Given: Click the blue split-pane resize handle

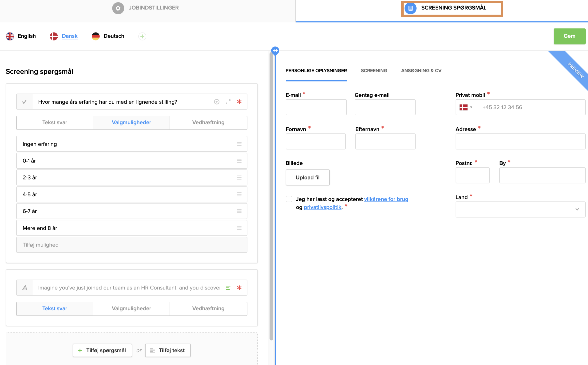Looking at the screenshot, I should 275,51.
